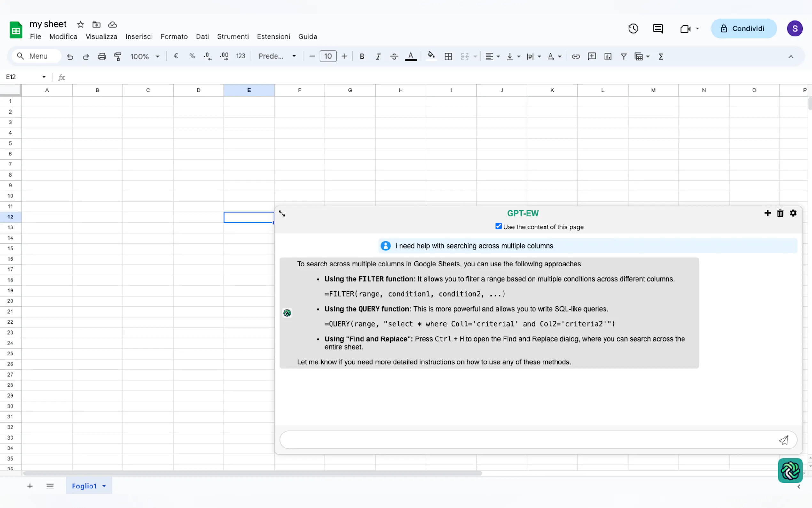Toggle bold formatting

click(362, 56)
